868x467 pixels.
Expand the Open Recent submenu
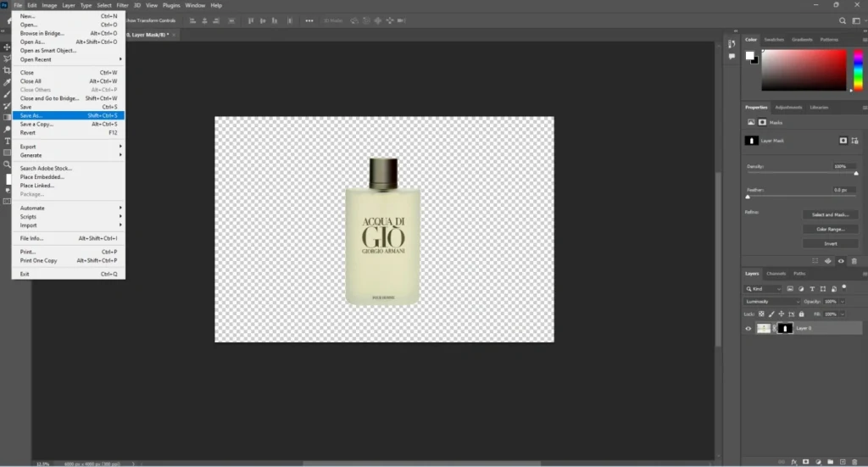[x=69, y=59]
